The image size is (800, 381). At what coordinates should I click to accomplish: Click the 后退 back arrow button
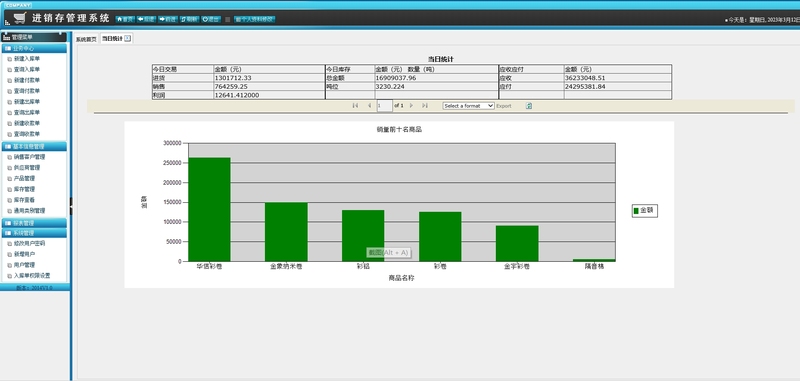(146, 19)
